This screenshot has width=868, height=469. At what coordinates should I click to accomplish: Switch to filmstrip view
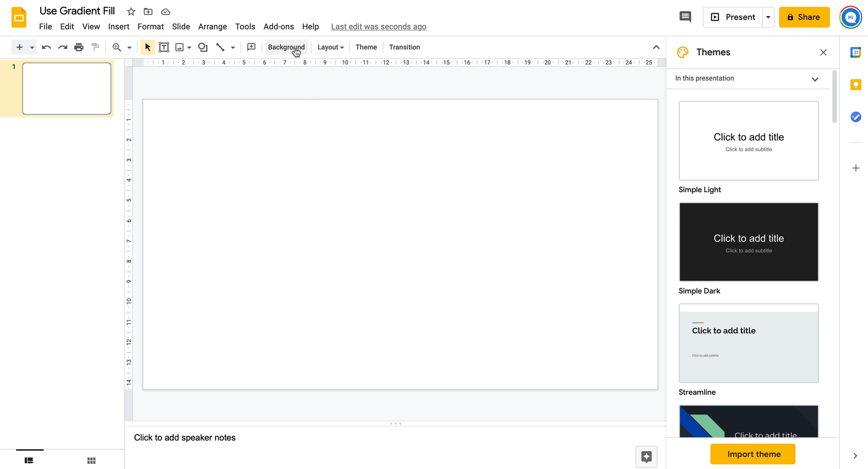click(x=29, y=460)
